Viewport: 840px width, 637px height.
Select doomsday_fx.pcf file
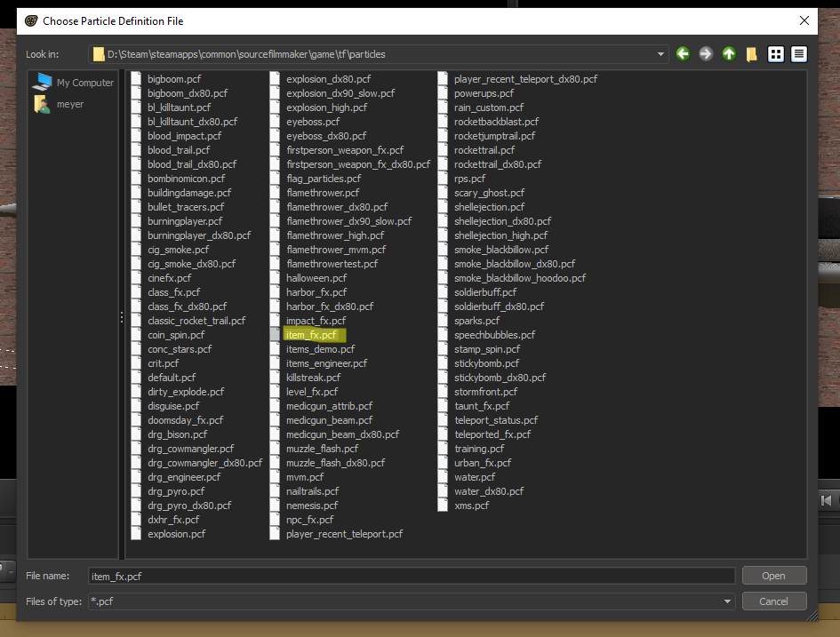[x=186, y=420]
